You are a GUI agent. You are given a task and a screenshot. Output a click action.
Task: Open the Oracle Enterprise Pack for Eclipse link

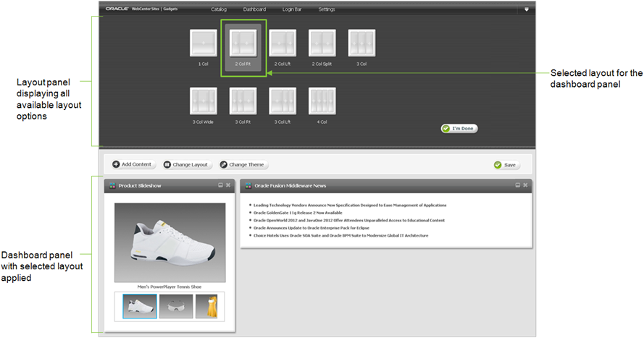click(x=311, y=228)
